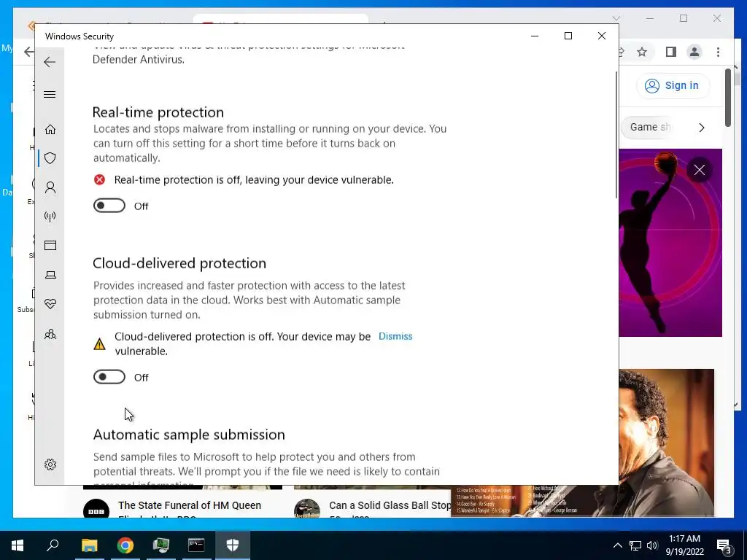Open the Windows Start menu
The width and height of the screenshot is (747, 560).
[18, 545]
